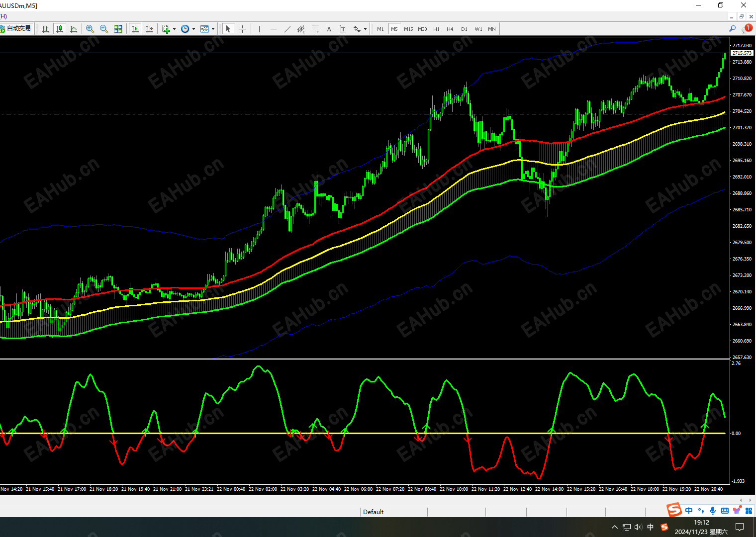Open the indicators list dropdown arrow
The image size is (756, 537).
(x=174, y=29)
